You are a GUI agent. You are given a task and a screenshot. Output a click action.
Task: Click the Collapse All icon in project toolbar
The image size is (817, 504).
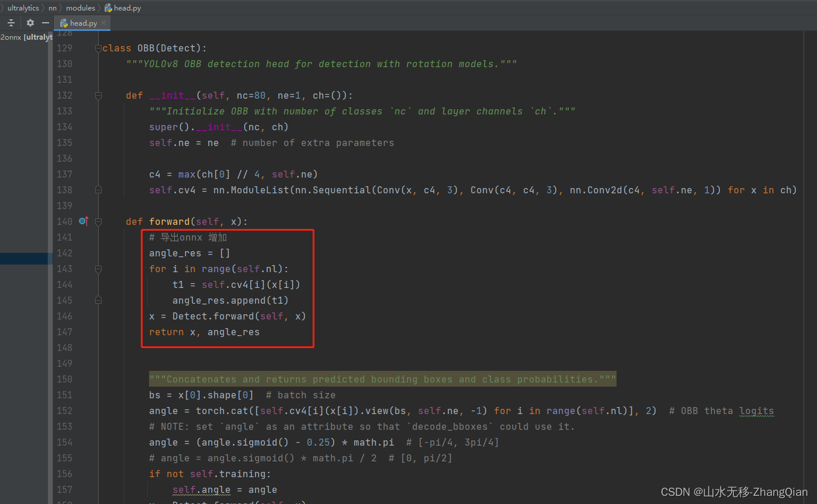(x=11, y=23)
